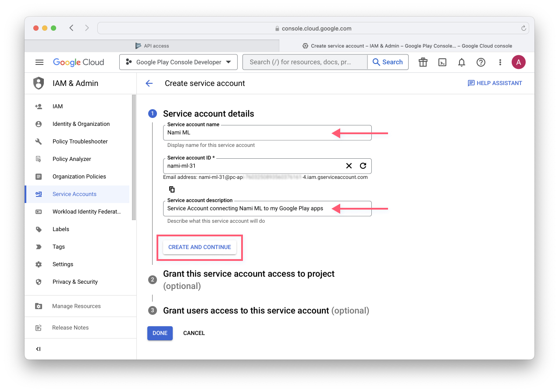Switch to the API access browser tab

152,46
